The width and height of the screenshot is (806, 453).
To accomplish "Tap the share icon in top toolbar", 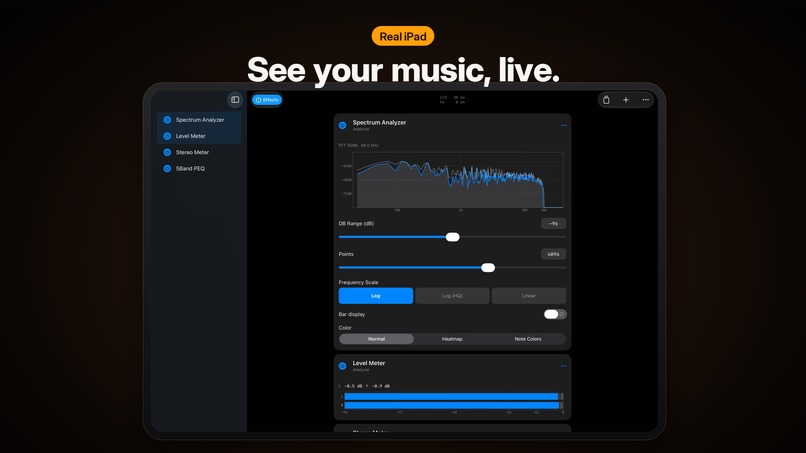I will pos(606,100).
